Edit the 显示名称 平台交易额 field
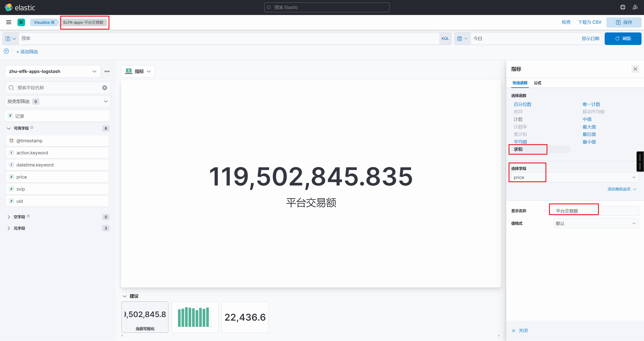The image size is (644, 341). pos(596,211)
